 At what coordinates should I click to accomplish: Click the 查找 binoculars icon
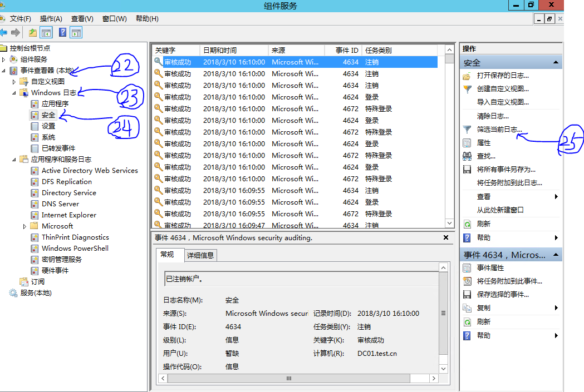(x=467, y=156)
